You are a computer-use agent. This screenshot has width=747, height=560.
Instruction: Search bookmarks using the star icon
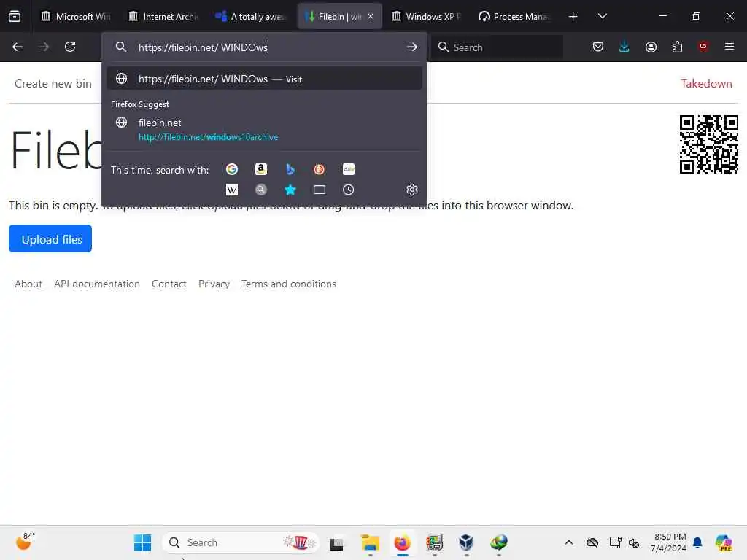tap(290, 190)
